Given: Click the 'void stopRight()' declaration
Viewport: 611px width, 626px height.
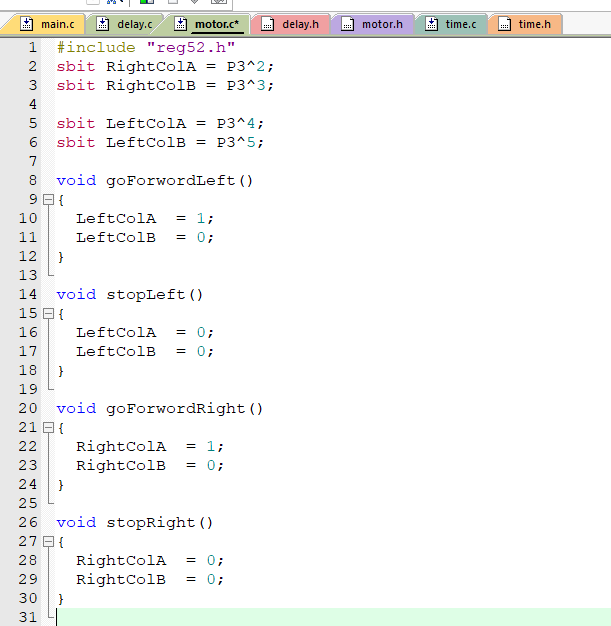Looking at the screenshot, I should (x=135, y=523).
